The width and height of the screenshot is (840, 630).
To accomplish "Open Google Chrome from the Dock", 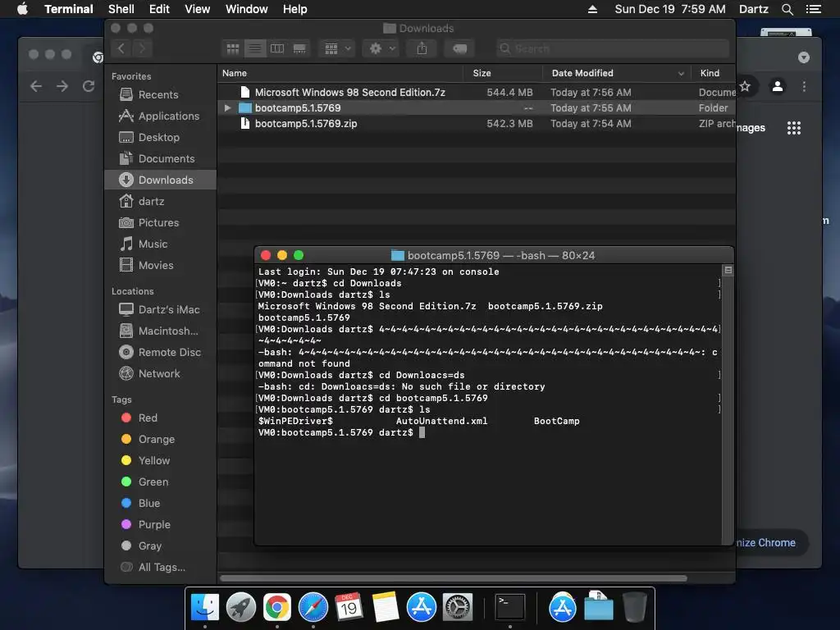I will [277, 607].
